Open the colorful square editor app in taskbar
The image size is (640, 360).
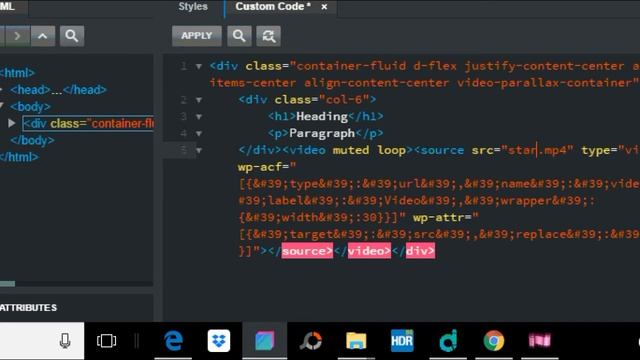pos(264,341)
